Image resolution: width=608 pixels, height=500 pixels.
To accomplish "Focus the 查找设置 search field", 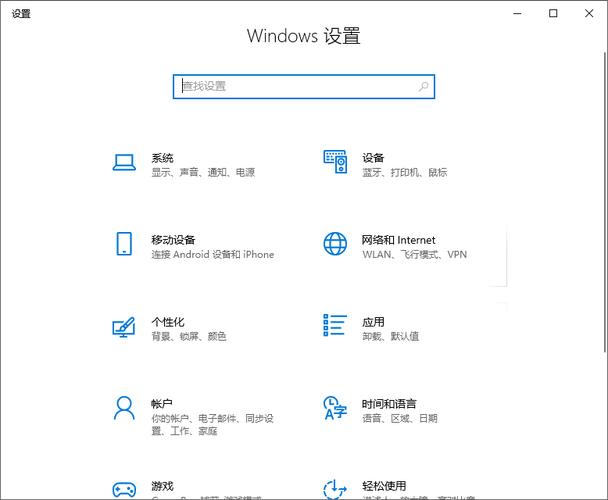I will 295,87.
